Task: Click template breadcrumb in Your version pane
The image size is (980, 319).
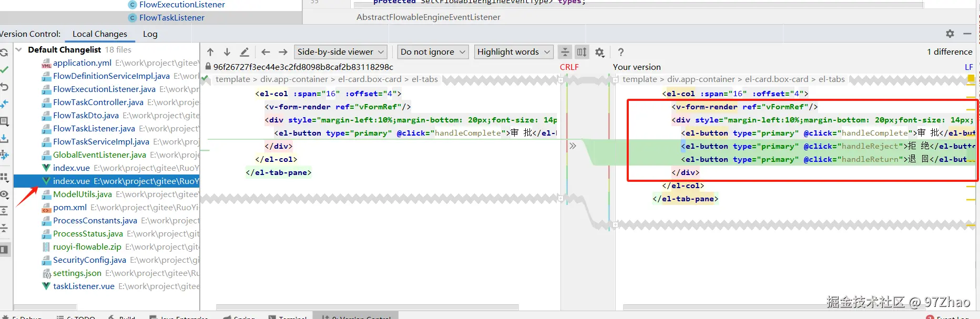Action: click(x=640, y=79)
